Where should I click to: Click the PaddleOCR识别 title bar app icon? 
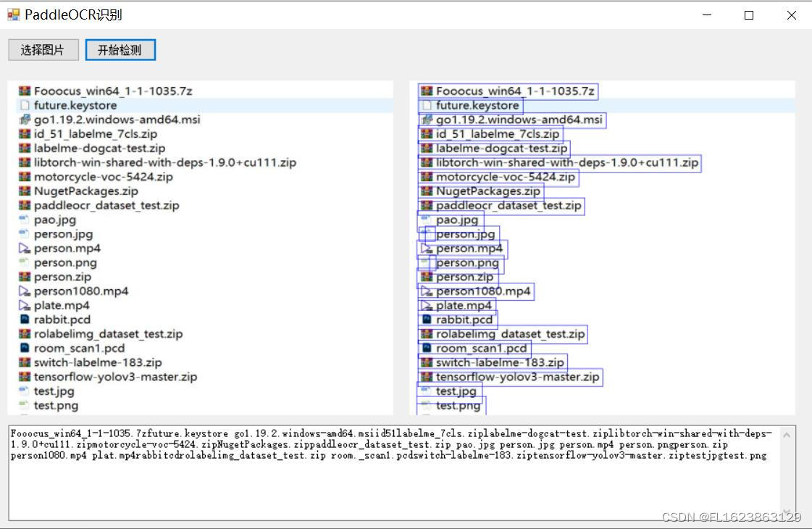click(14, 14)
